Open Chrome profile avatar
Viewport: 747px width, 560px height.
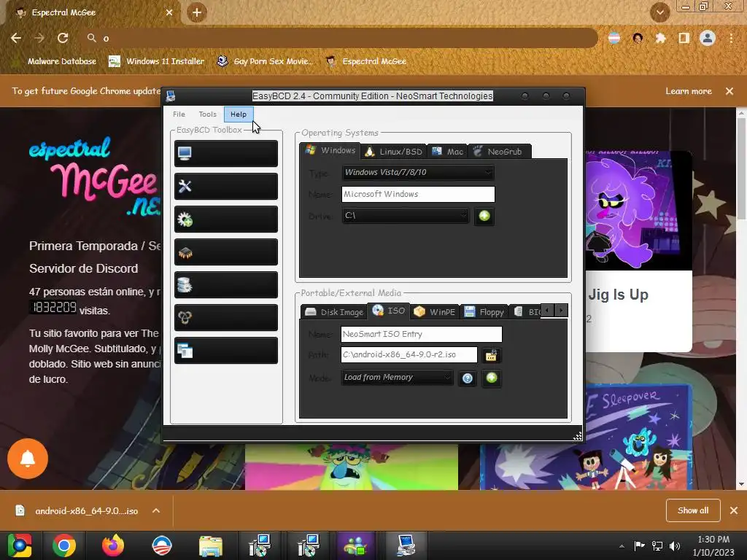708,38
